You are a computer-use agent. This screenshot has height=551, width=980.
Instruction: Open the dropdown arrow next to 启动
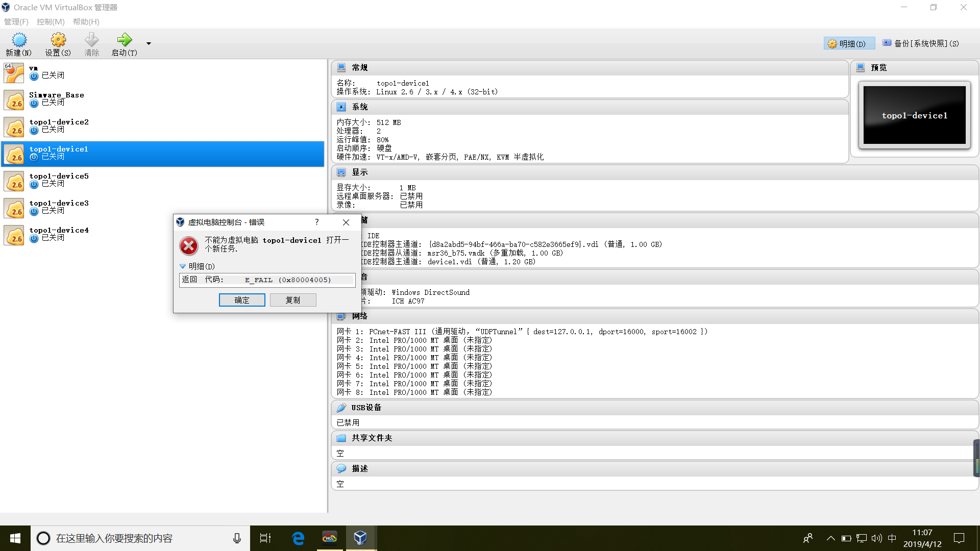point(149,44)
